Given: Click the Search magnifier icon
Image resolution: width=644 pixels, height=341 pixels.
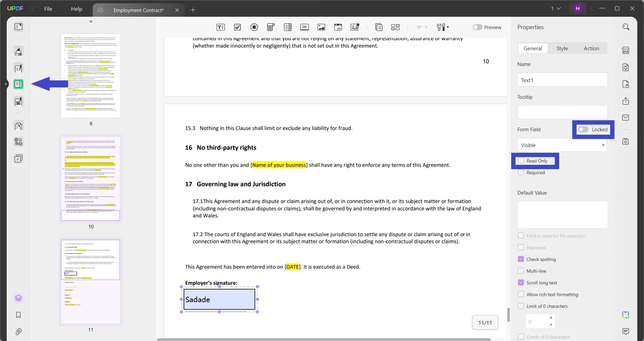Looking at the screenshot, I should tap(626, 27).
